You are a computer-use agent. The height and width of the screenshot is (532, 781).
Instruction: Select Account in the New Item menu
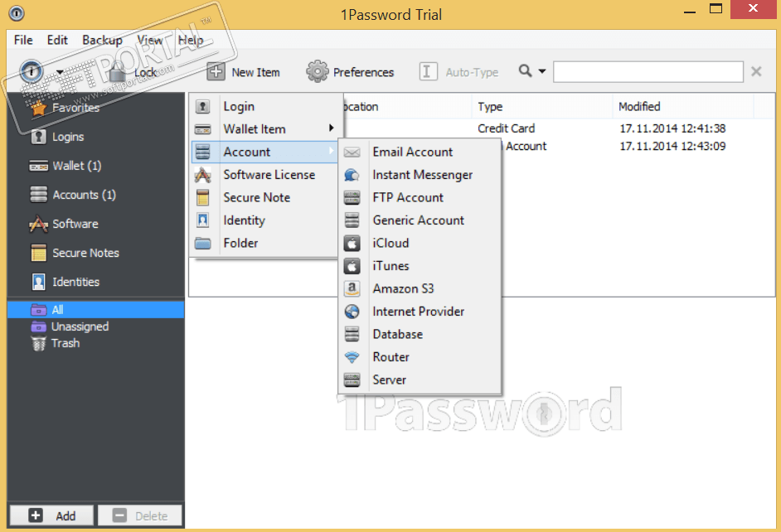(x=265, y=152)
